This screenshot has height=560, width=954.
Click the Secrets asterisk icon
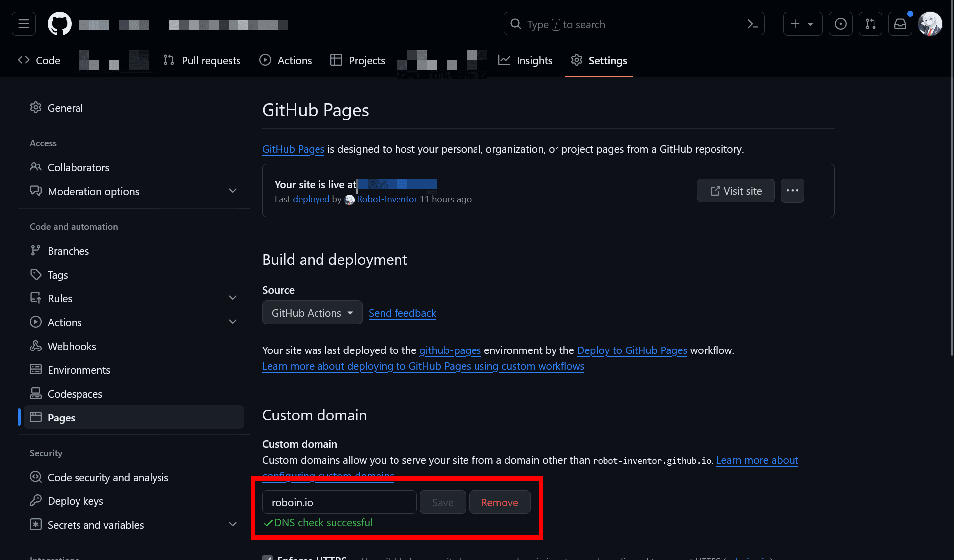point(36,524)
